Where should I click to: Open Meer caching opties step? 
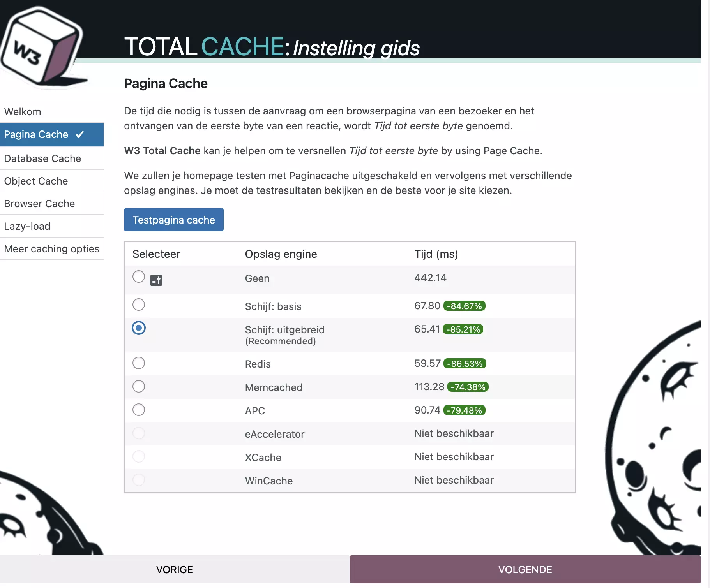52,248
